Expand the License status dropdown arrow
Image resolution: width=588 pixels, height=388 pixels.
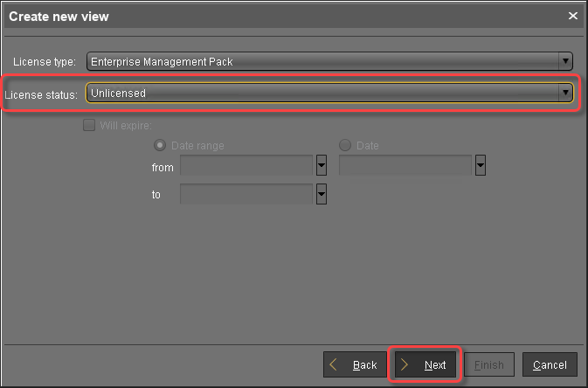click(x=565, y=93)
